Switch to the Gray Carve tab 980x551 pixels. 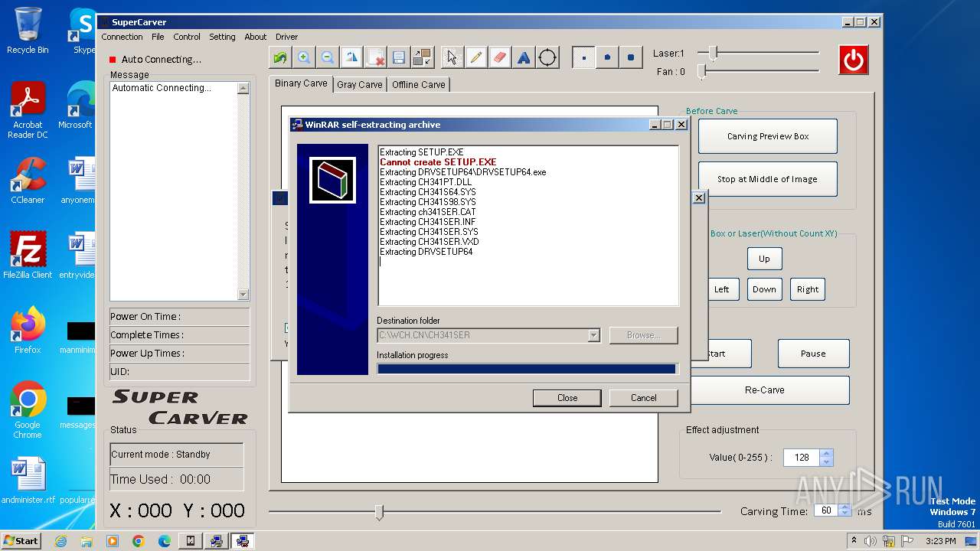point(359,85)
